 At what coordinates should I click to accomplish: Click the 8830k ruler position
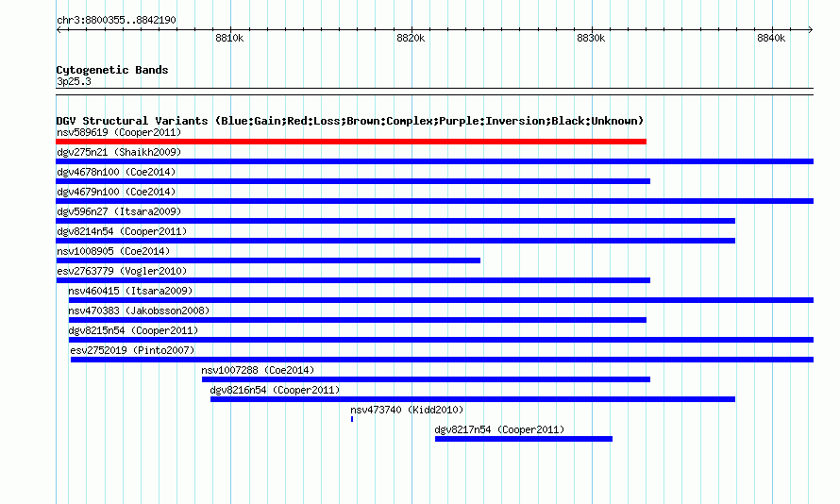[x=591, y=38]
